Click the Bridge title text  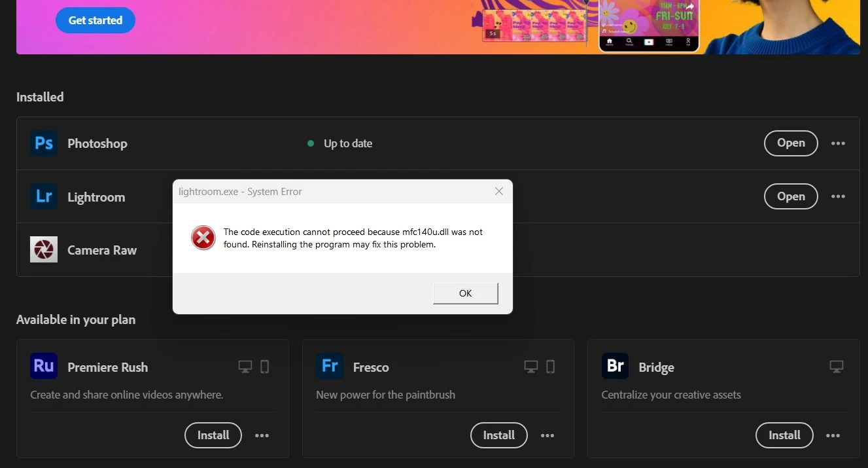[x=656, y=367]
